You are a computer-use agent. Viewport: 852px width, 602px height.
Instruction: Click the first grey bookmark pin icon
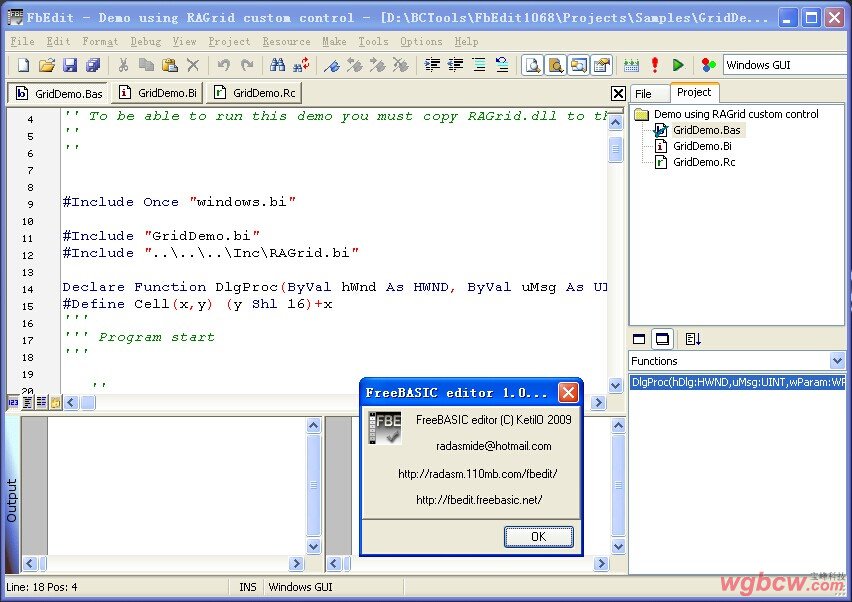355,65
